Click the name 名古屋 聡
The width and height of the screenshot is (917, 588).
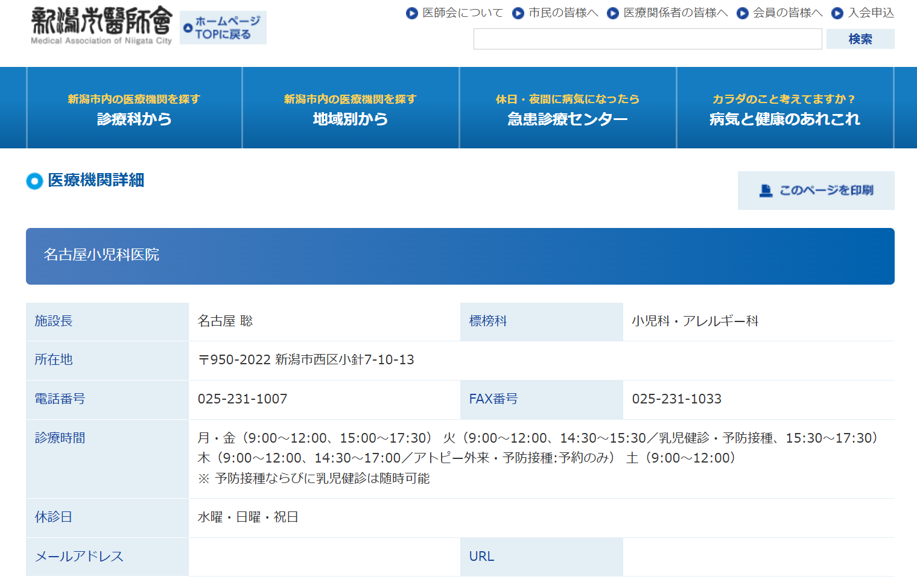pyautogui.click(x=225, y=321)
